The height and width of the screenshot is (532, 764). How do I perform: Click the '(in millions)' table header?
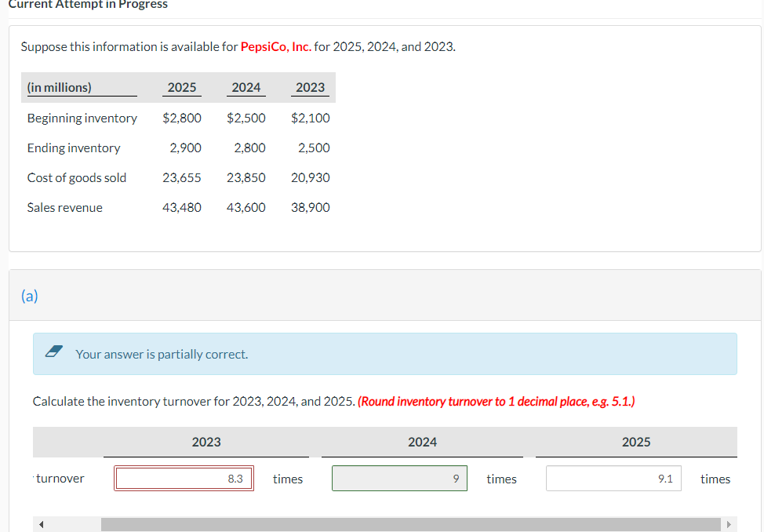(60, 87)
